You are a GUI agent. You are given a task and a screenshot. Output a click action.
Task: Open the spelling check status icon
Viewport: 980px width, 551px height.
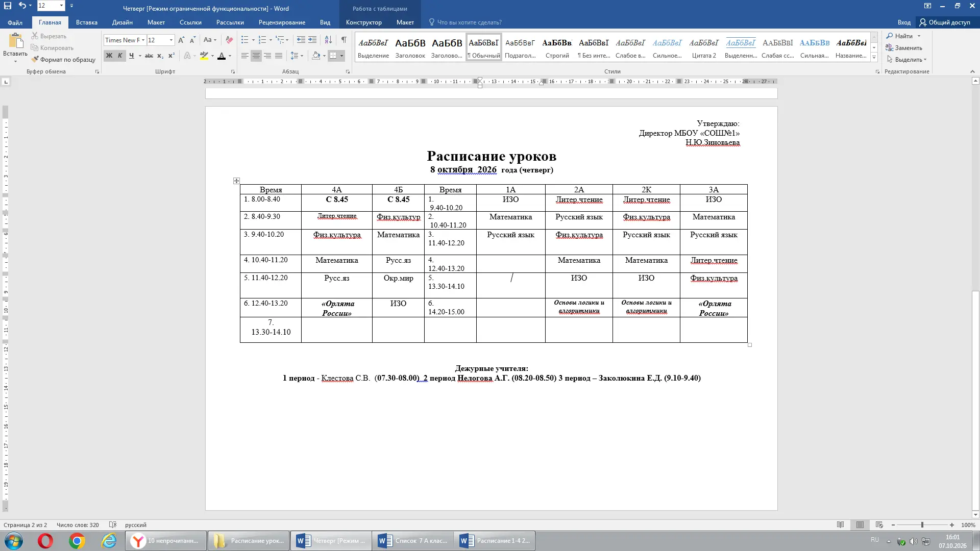click(113, 524)
